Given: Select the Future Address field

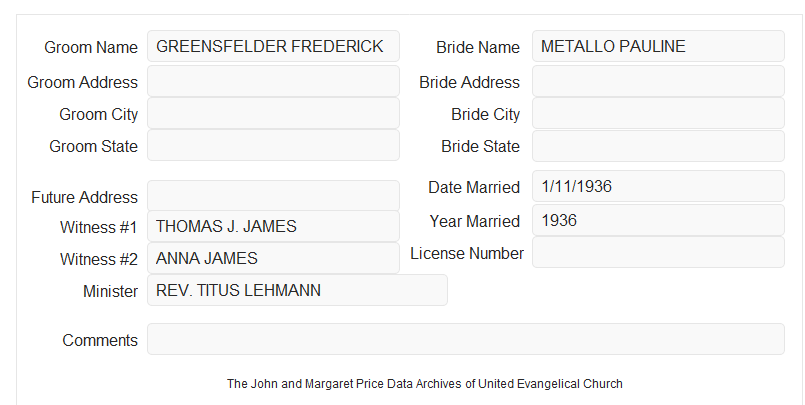Looking at the screenshot, I should click(x=273, y=196).
